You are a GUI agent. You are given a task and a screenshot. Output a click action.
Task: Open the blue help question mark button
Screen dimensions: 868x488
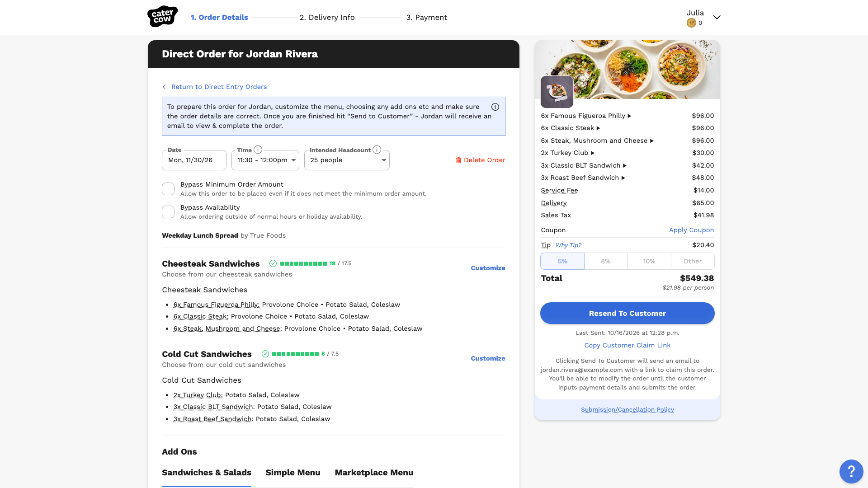[851, 471]
